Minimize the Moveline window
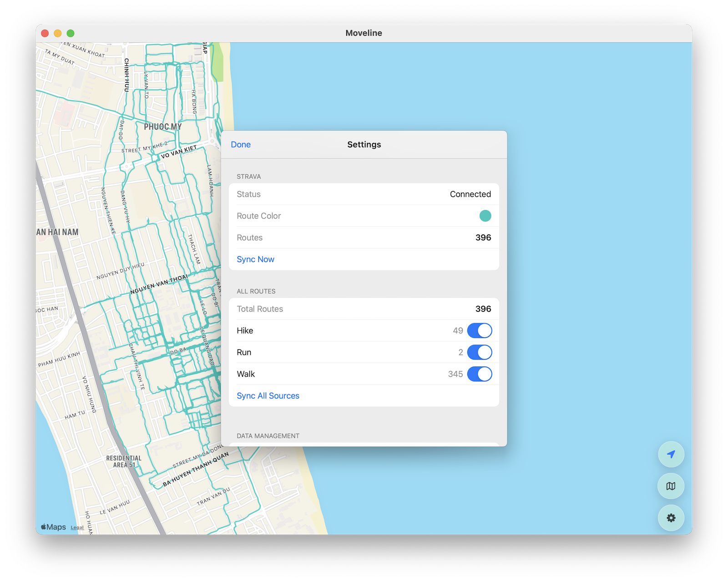Image resolution: width=728 pixels, height=582 pixels. tap(58, 33)
